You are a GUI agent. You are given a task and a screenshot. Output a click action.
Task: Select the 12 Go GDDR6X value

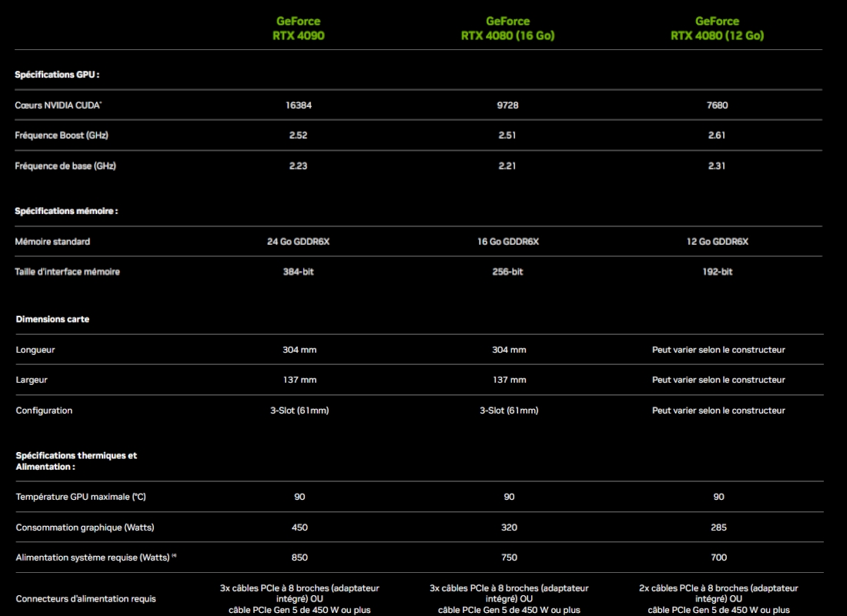tap(718, 242)
